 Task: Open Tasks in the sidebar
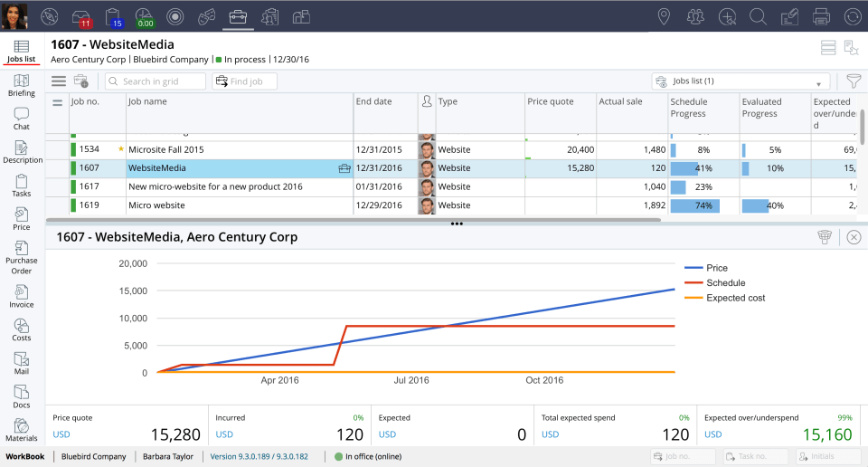(x=21, y=186)
